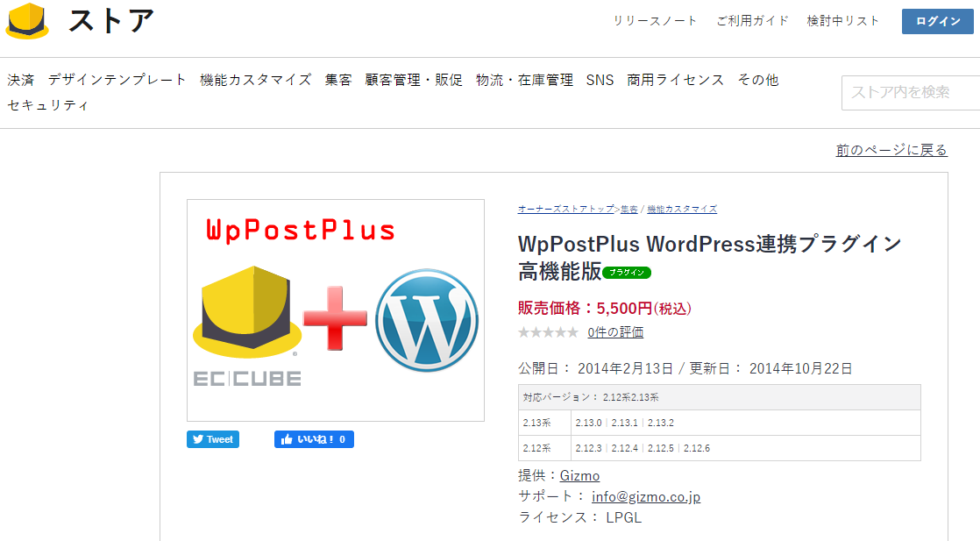
Task: Click the EC-CUBE store logo icon
Action: coord(27,21)
